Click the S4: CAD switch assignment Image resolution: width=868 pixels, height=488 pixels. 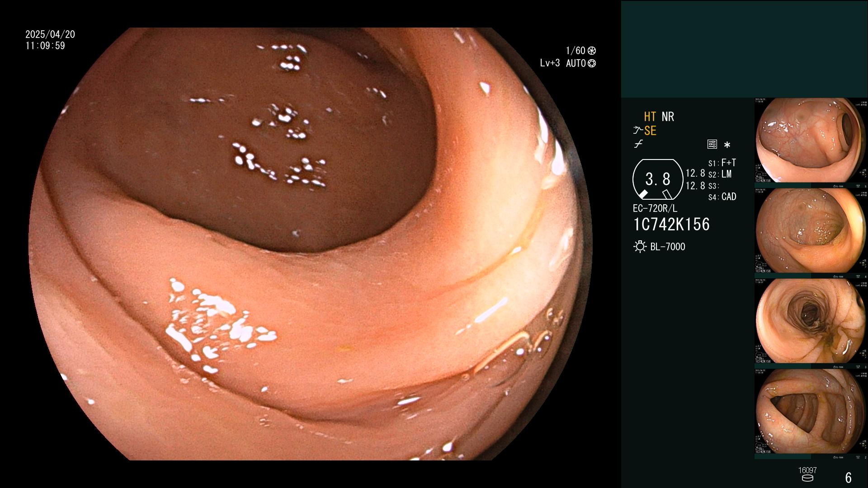click(722, 197)
